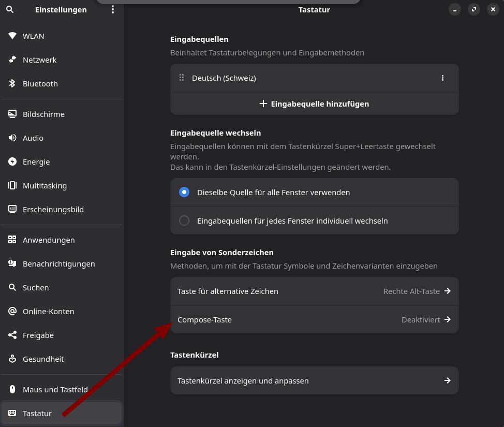The image size is (504, 427).
Task: Open the Compose-Taste setting row
Action: coord(314,319)
